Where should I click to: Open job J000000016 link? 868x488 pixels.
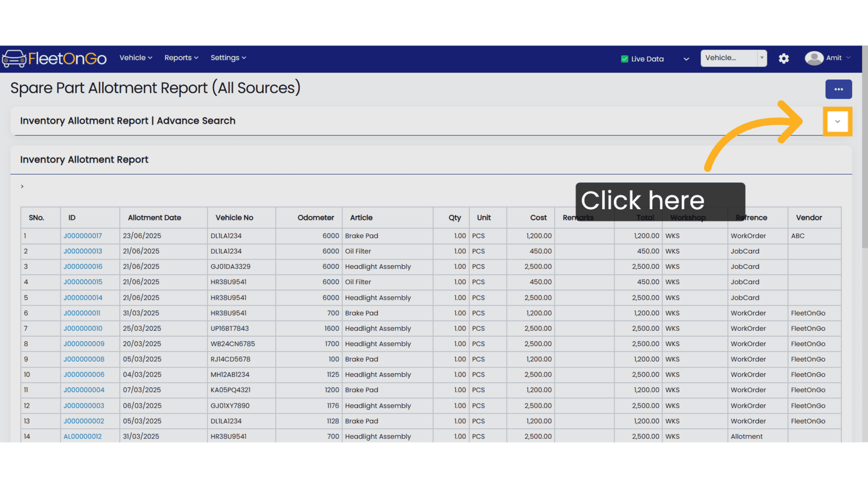82,267
